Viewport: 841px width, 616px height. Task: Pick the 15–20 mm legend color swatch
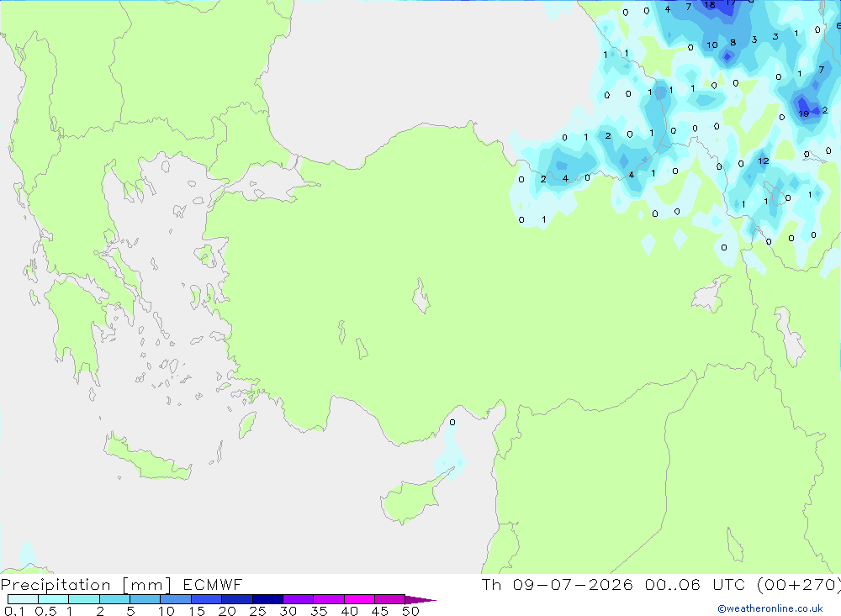(206, 599)
